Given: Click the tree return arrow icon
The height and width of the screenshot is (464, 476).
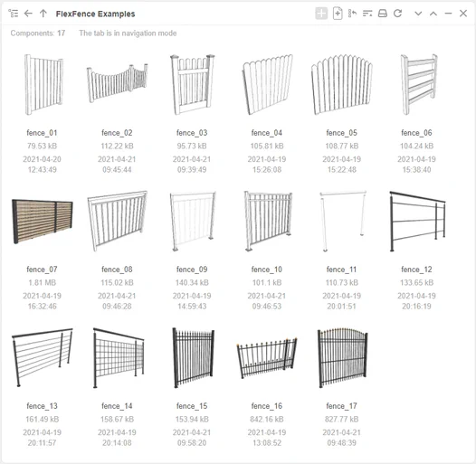Looking at the screenshot, I should point(352,14).
